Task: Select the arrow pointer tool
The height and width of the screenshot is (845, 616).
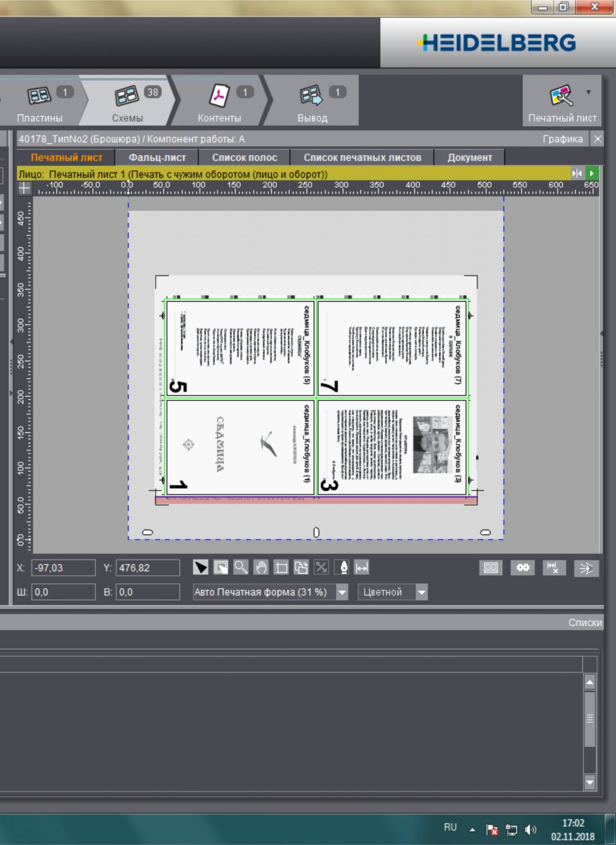Action: point(200,567)
